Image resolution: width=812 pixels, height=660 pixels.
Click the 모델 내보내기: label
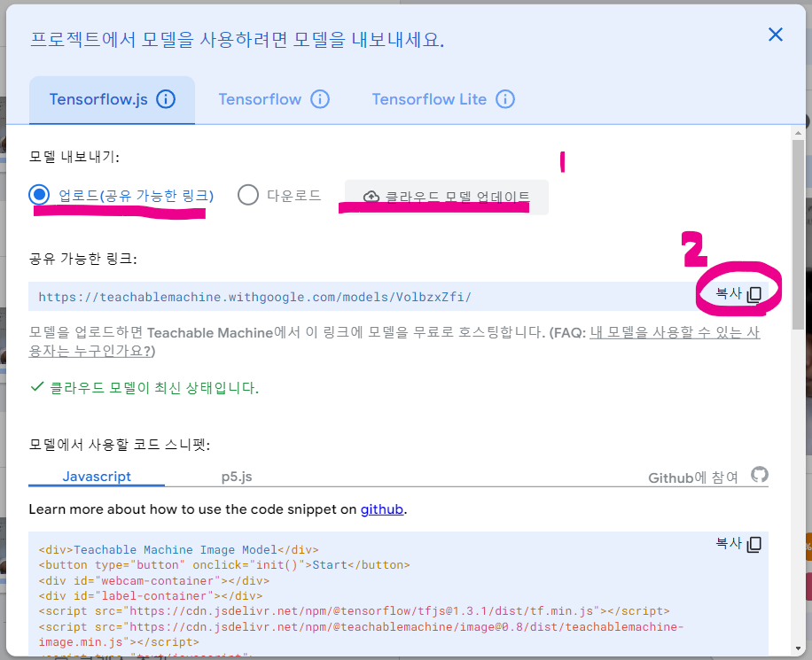(74, 157)
